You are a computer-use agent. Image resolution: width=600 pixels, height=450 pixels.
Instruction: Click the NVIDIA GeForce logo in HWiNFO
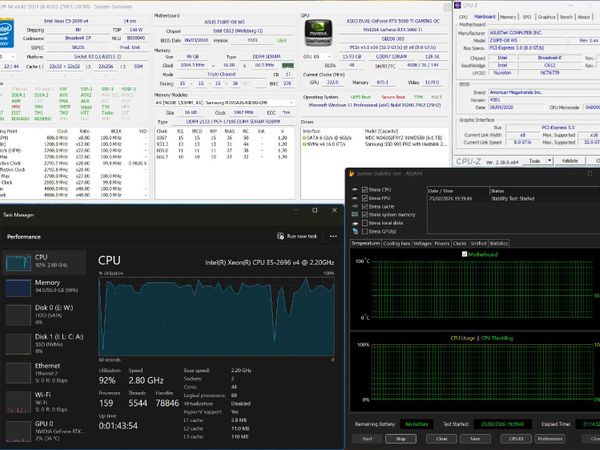[318, 33]
